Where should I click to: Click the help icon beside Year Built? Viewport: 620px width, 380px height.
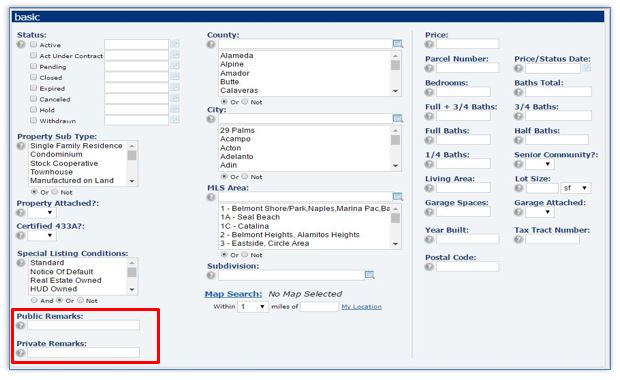click(x=429, y=239)
